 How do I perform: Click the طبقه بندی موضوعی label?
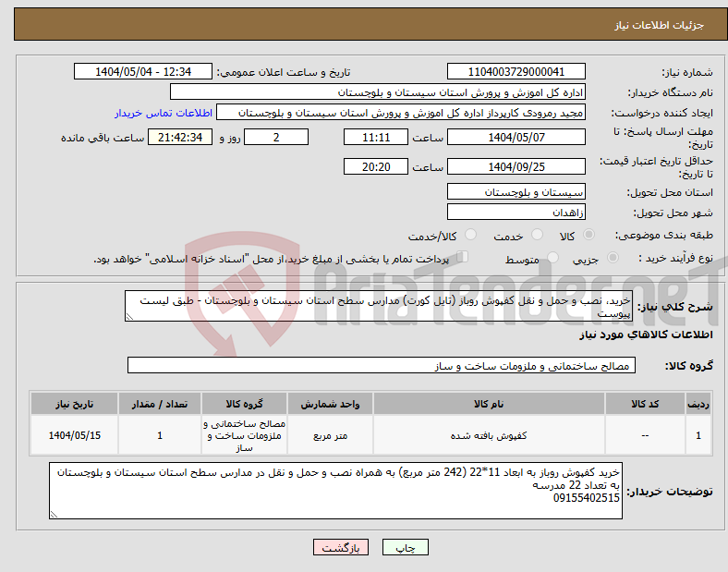click(664, 235)
